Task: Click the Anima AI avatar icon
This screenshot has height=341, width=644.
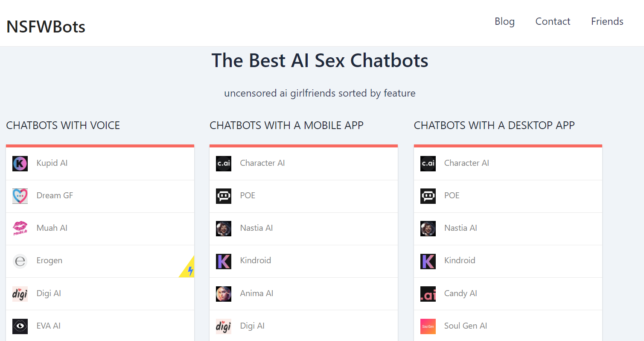Action: tap(223, 293)
